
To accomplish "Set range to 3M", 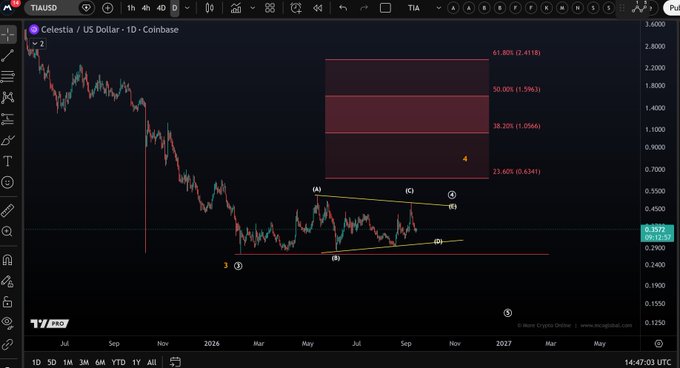I will [x=84, y=362].
